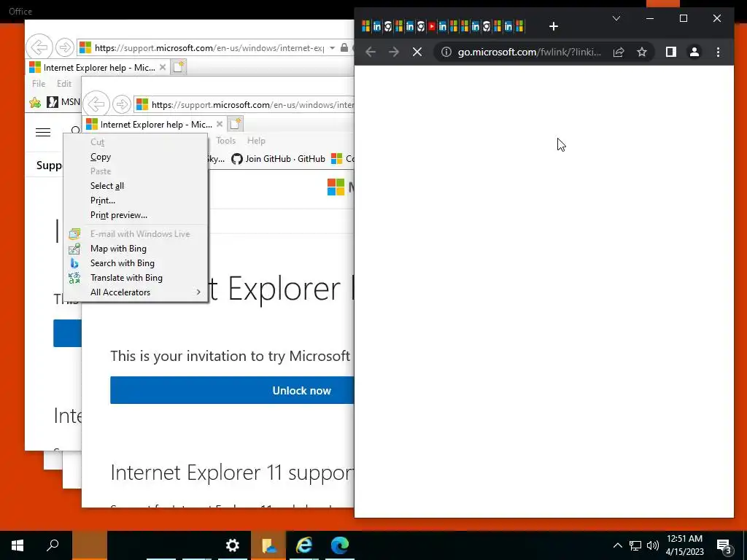
Task: Expand the Chrome tab search chevron
Action: pyautogui.click(x=616, y=18)
